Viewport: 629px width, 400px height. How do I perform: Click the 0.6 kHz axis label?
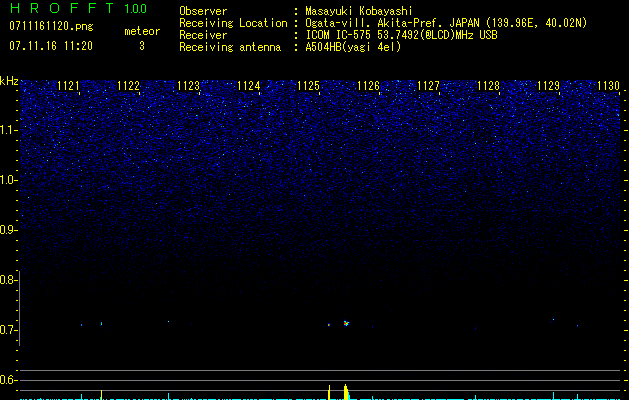point(8,380)
